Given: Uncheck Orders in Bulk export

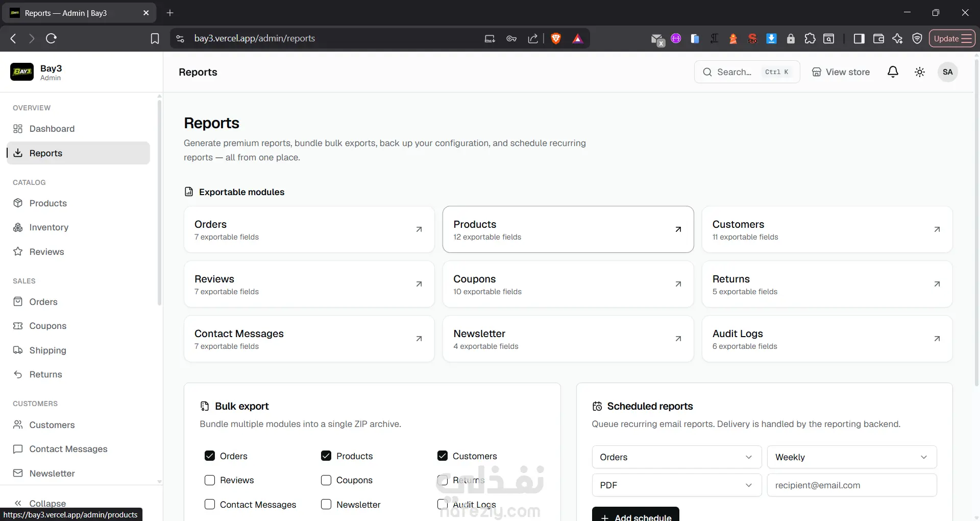Looking at the screenshot, I should [x=210, y=456].
